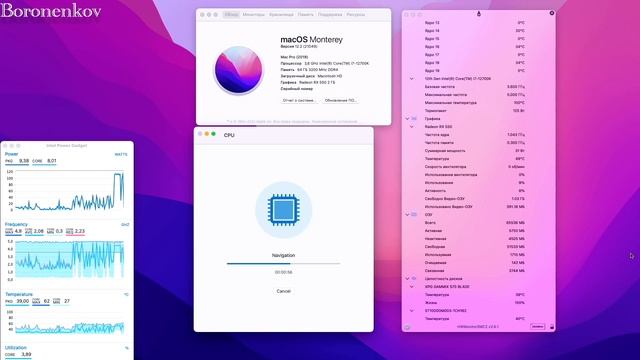This screenshot has height=360, width=640.
Task: Select the Всего memory row
Action: pos(475,222)
